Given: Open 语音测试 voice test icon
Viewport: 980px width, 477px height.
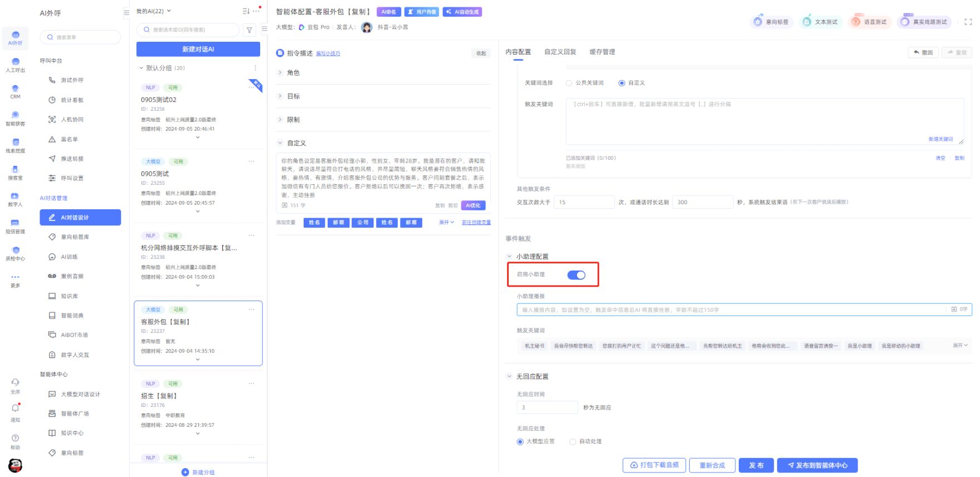Looking at the screenshot, I should [x=856, y=22].
